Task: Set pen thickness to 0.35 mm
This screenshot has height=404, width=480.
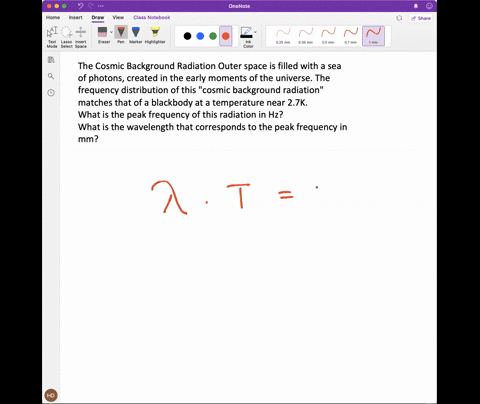Action: 306,36
